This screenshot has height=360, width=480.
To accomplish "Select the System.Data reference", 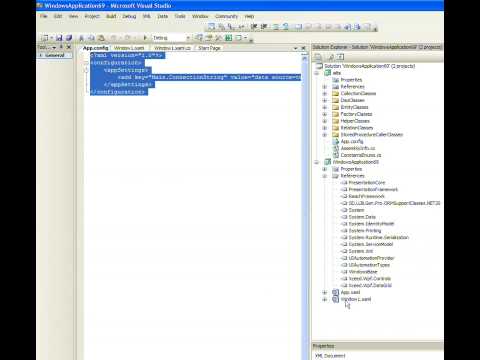I will pos(362,217).
